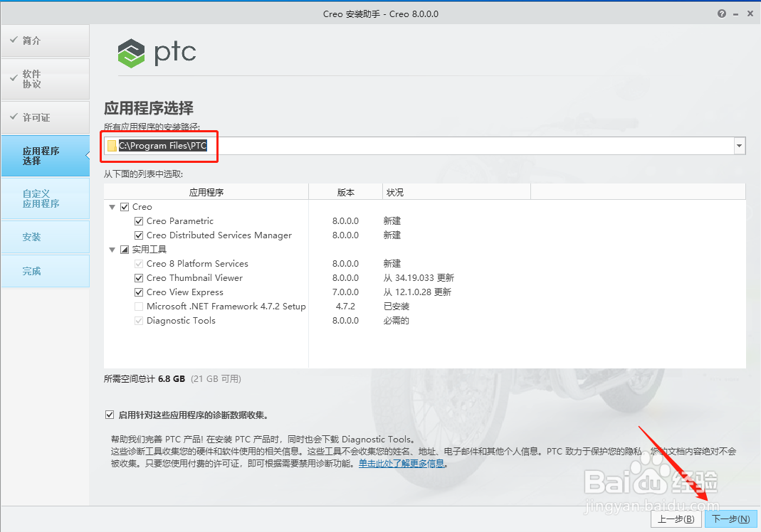
Task: Go to the 许可证 step
Action: pyautogui.click(x=45, y=117)
